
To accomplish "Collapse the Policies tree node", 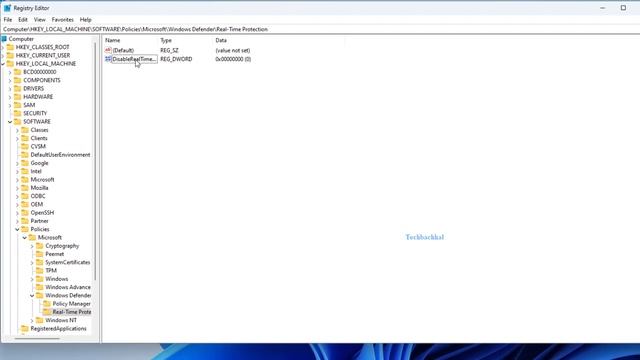I will [x=17, y=229].
